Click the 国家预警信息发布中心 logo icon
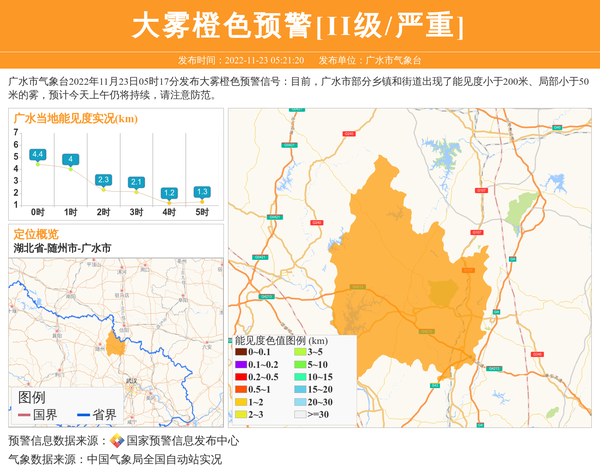The image size is (600, 471). [117, 441]
